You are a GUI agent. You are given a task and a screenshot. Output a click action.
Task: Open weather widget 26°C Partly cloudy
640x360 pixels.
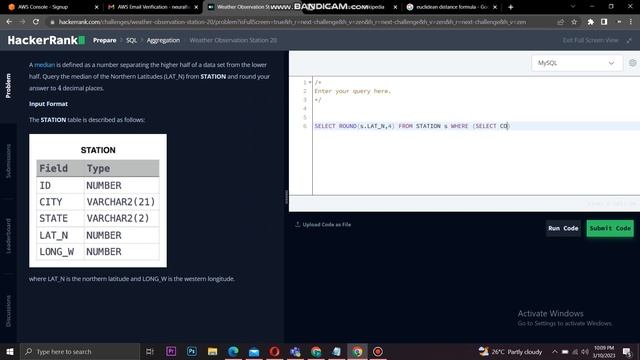(x=510, y=351)
